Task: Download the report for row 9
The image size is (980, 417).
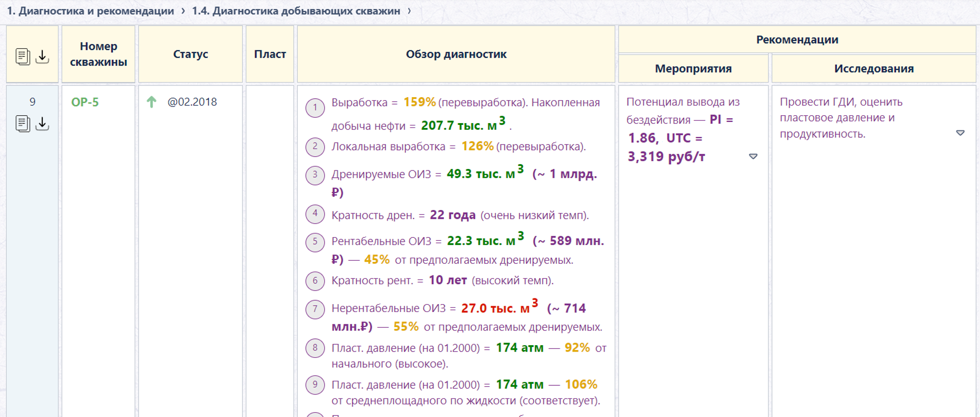Action: (x=42, y=124)
